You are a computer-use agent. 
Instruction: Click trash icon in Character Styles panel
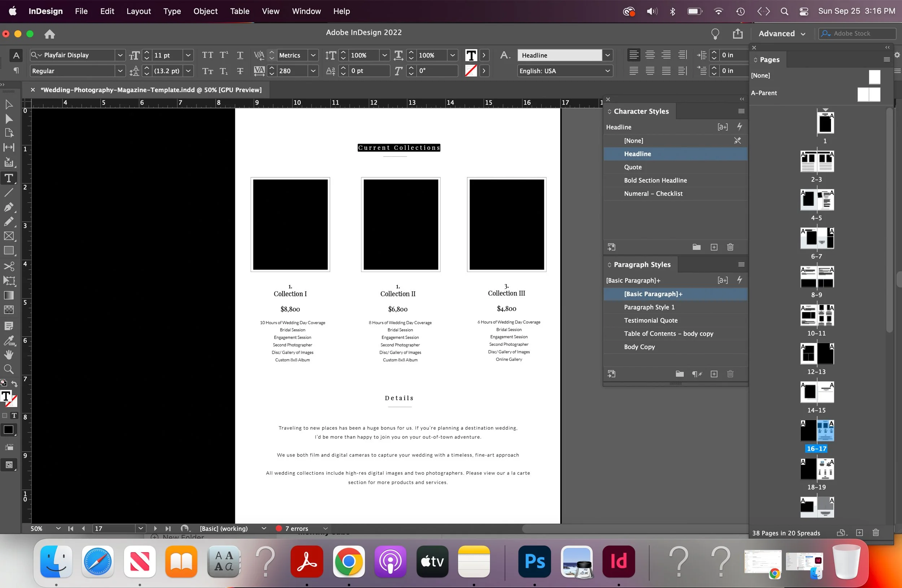point(730,247)
